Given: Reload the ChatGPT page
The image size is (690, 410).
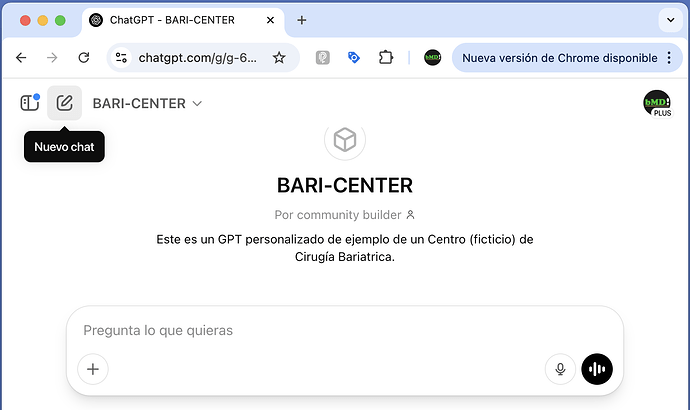Looking at the screenshot, I should point(84,58).
